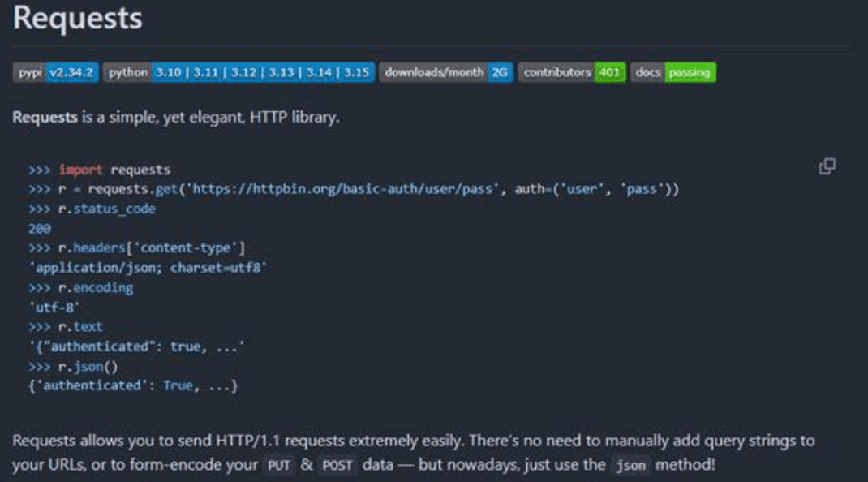Click the httpbin.org URL string in code
This screenshot has height=482, width=868.
click(342, 190)
